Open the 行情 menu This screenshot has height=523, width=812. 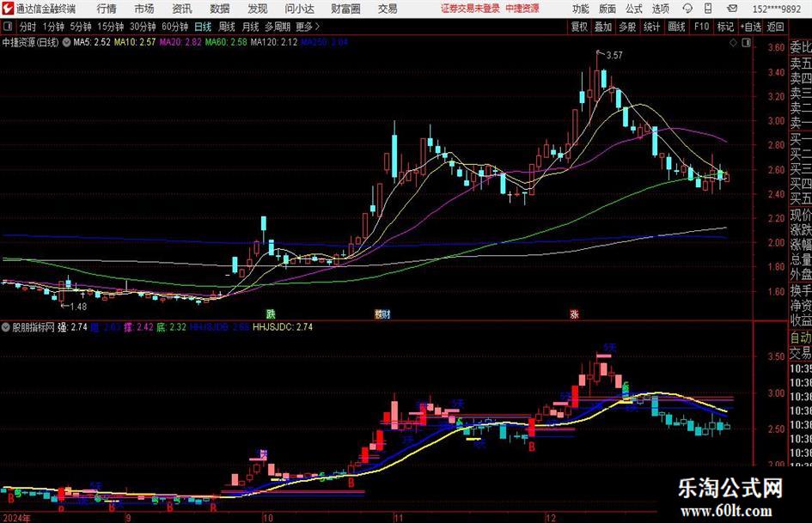tap(107, 9)
